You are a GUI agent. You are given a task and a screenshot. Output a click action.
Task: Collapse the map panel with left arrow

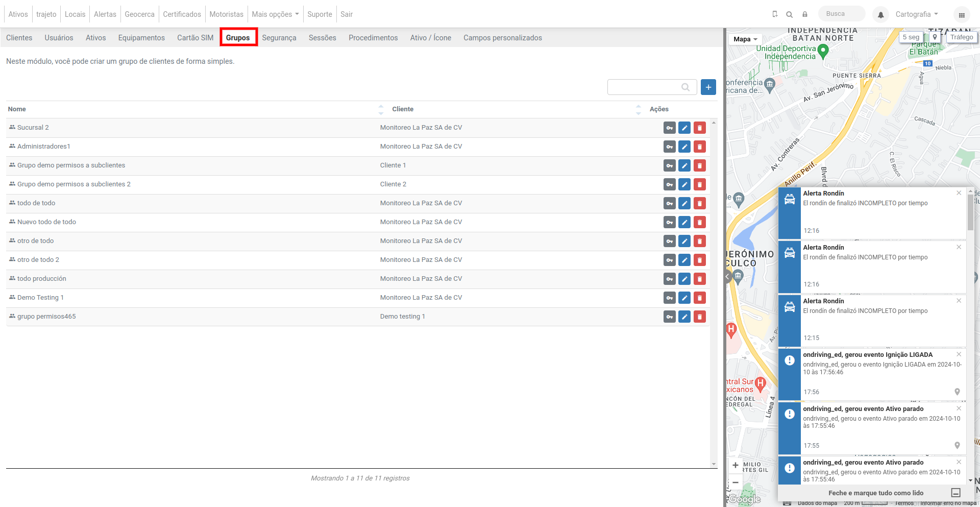pos(728,277)
